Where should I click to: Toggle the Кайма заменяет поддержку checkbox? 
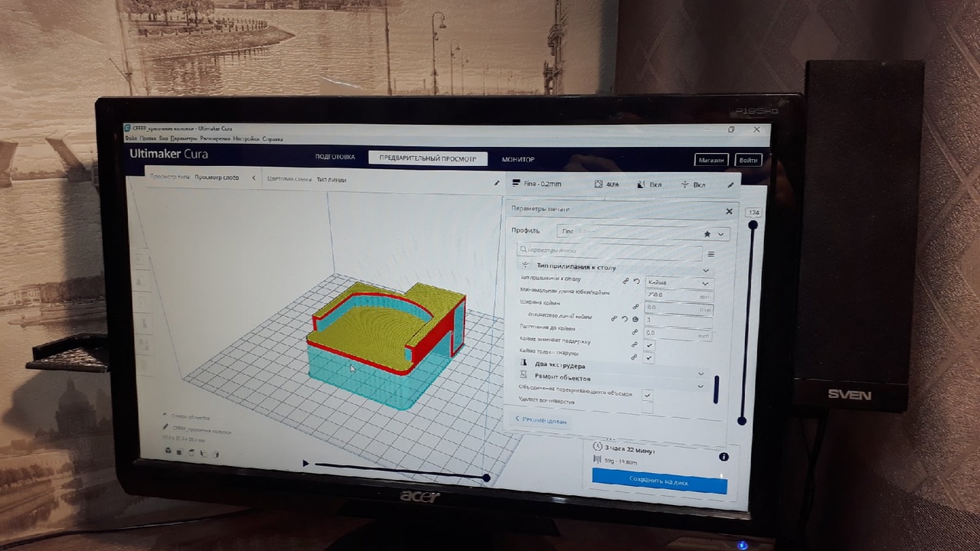tap(649, 345)
